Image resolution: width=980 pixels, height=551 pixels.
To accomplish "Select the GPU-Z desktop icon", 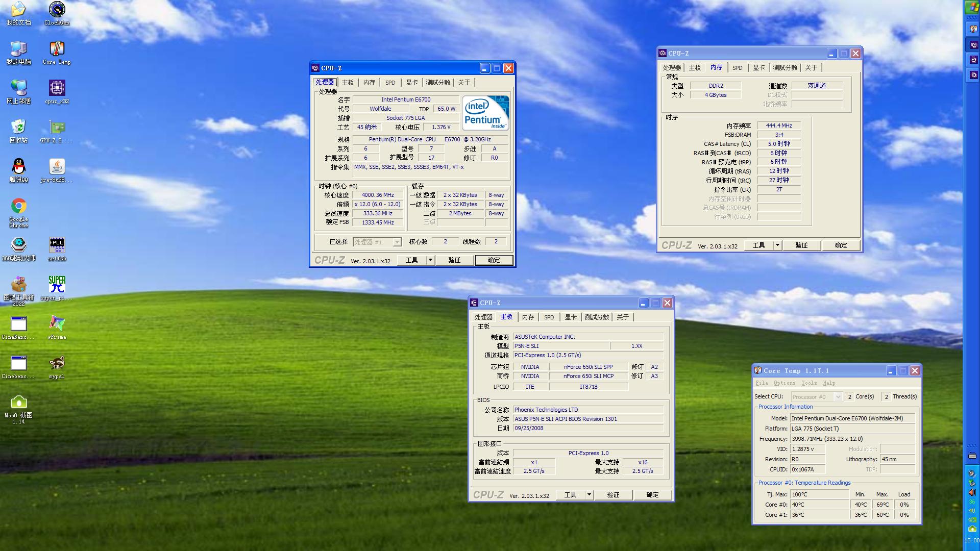I will coord(57,131).
